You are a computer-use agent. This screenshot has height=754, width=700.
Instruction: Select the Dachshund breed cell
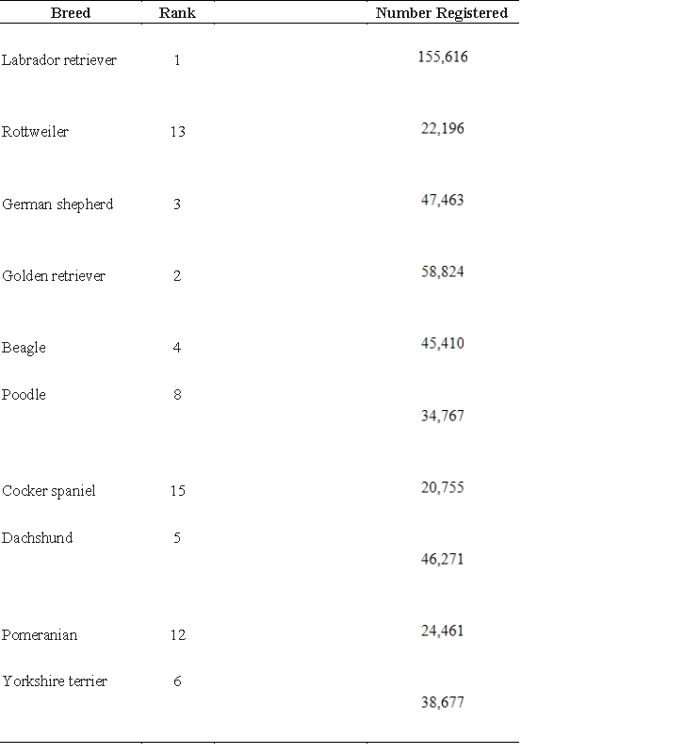[37, 537]
